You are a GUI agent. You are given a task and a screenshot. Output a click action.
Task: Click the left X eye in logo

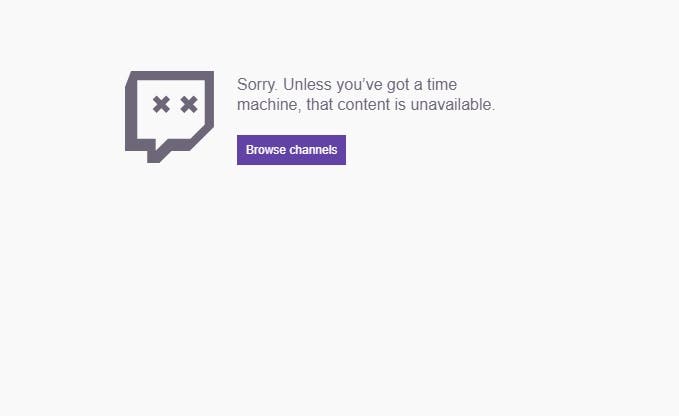pos(161,105)
